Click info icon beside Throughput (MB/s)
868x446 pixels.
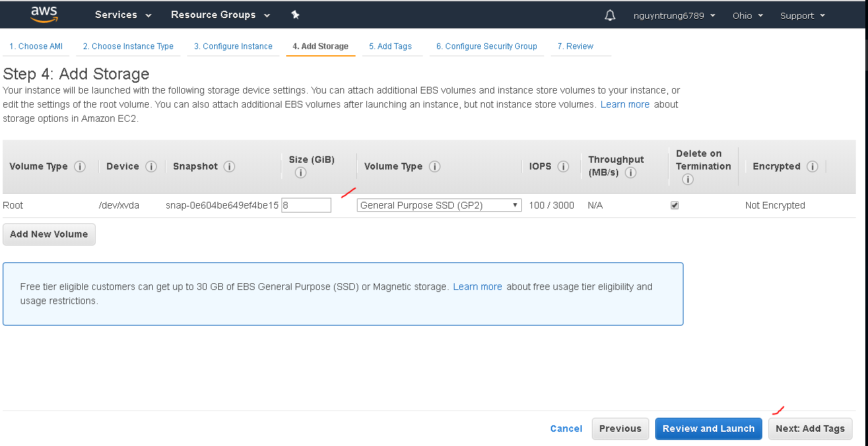pos(631,173)
